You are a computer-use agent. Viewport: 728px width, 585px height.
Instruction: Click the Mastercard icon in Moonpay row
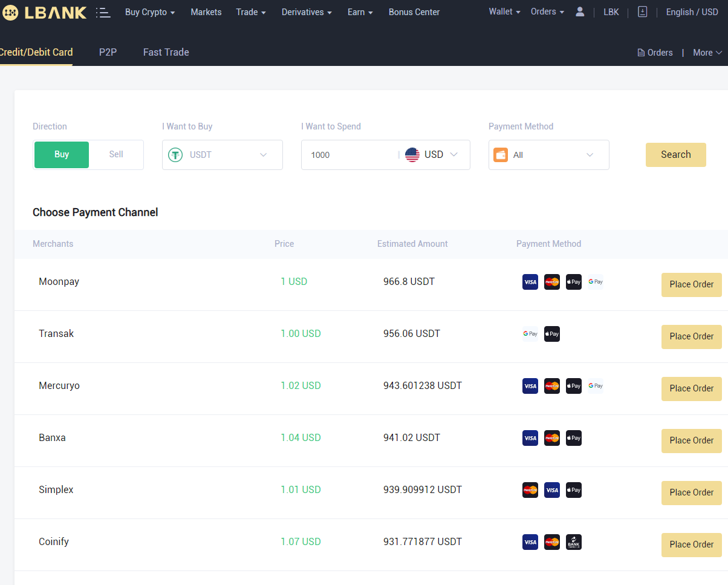click(552, 282)
